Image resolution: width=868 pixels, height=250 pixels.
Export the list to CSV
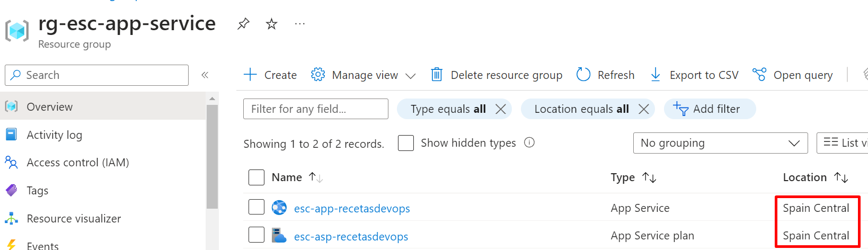pyautogui.click(x=694, y=75)
